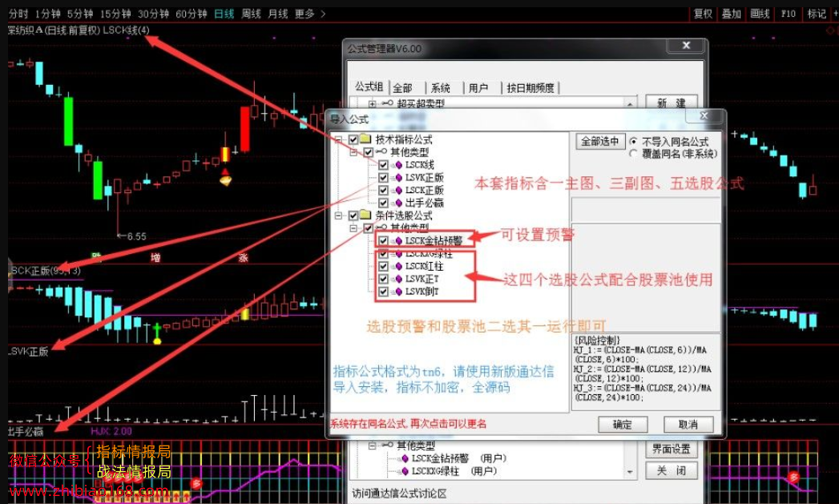
Task: Click the yellow folder icon of 技术指标公式
Action: (366, 139)
